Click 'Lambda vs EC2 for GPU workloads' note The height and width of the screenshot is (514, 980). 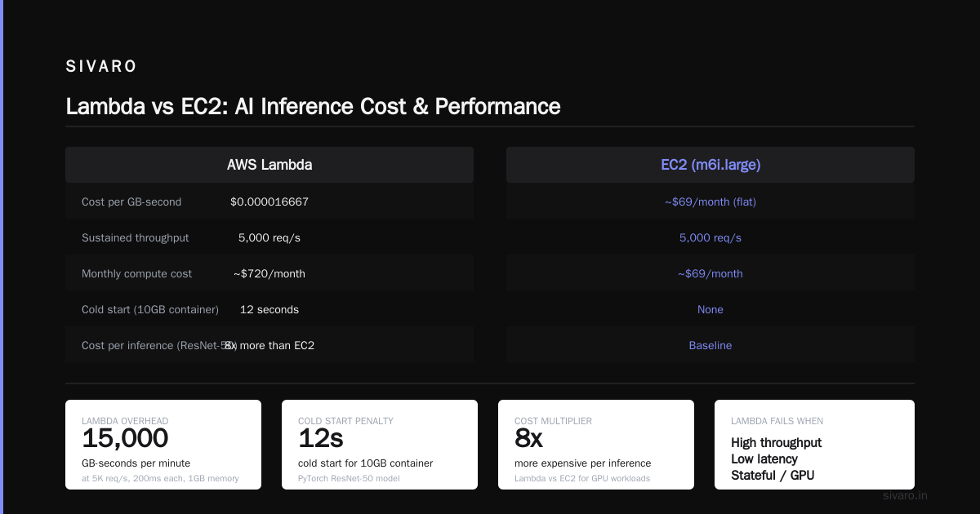582,478
